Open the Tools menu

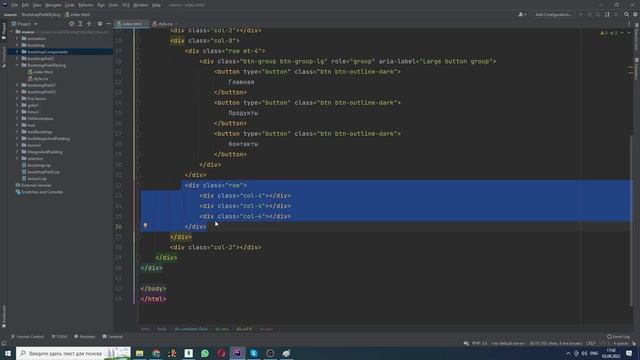click(113, 5)
